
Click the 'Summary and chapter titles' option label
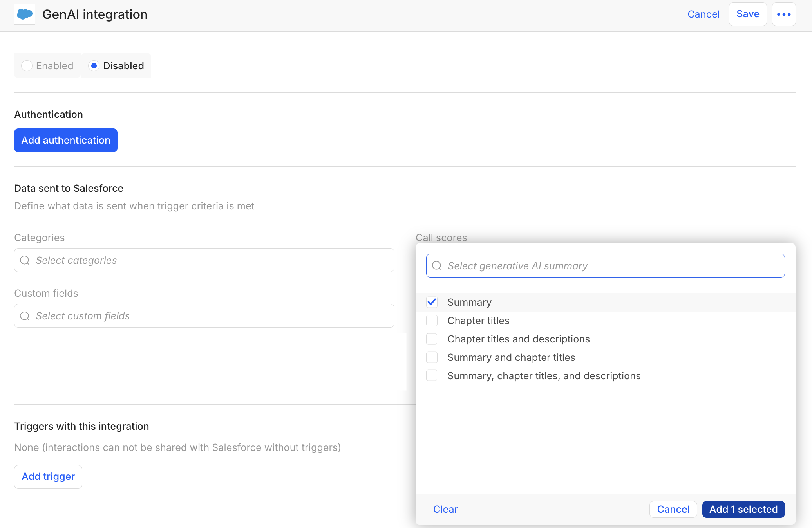pyautogui.click(x=511, y=357)
